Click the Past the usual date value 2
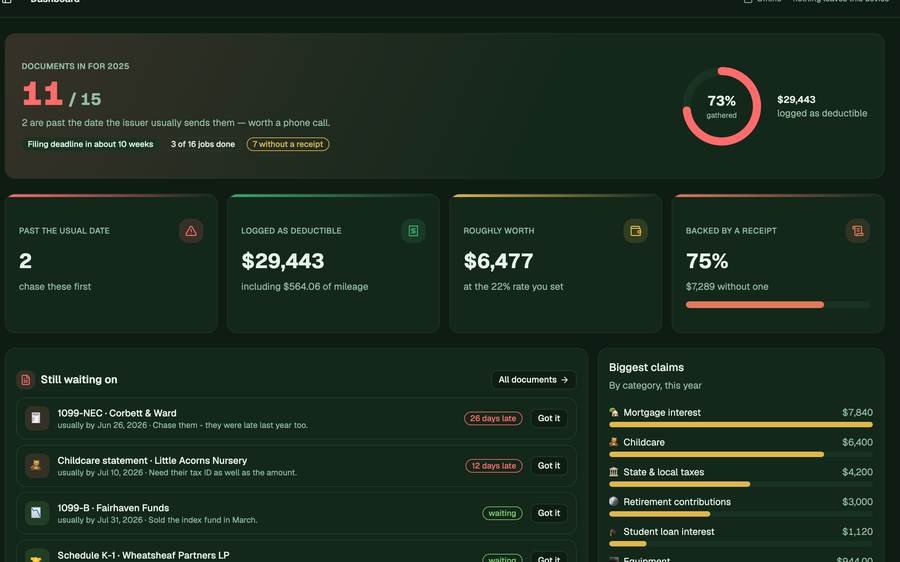The image size is (900, 562). click(x=25, y=261)
